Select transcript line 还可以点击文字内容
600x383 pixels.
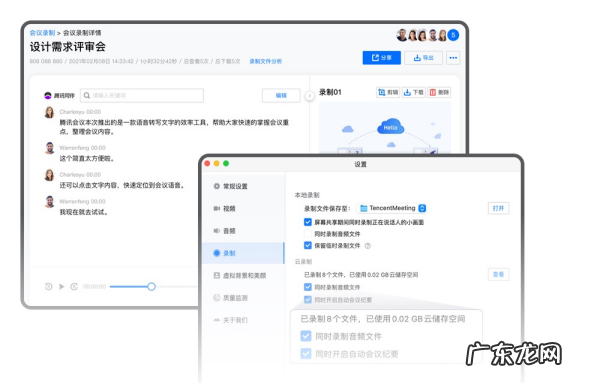[122, 185]
